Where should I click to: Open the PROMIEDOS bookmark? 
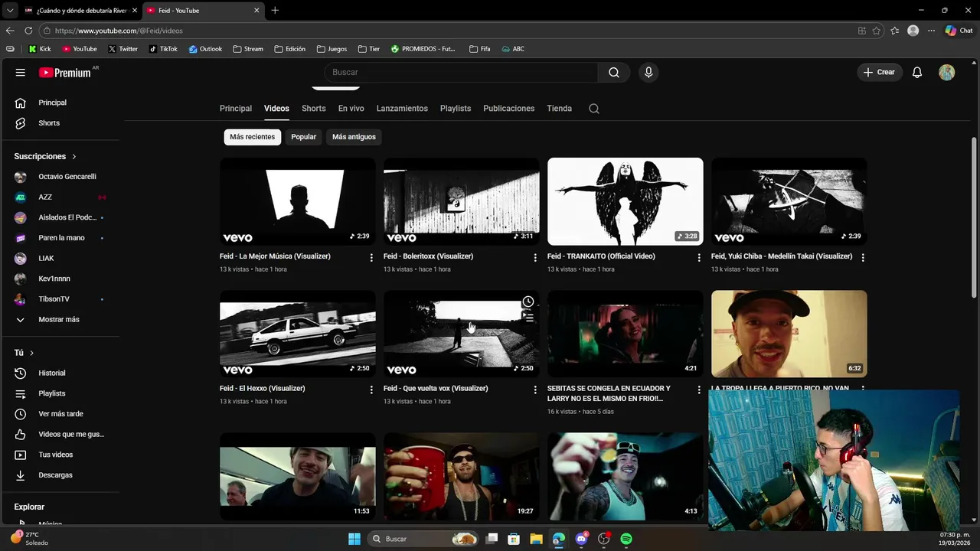(x=423, y=49)
